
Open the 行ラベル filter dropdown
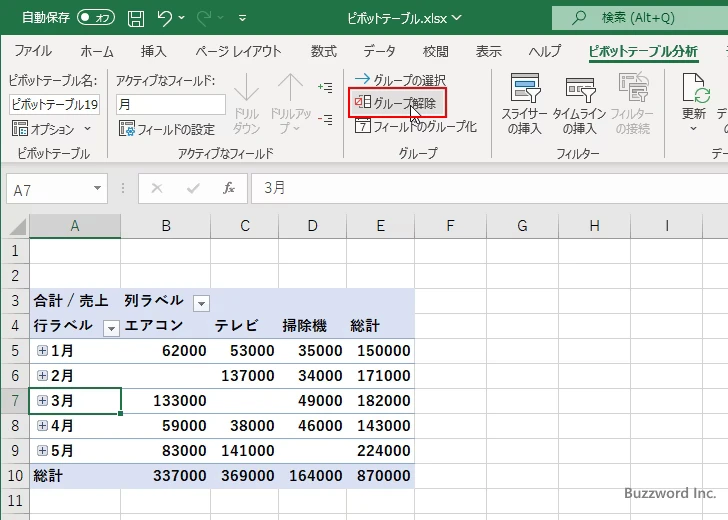(111, 328)
